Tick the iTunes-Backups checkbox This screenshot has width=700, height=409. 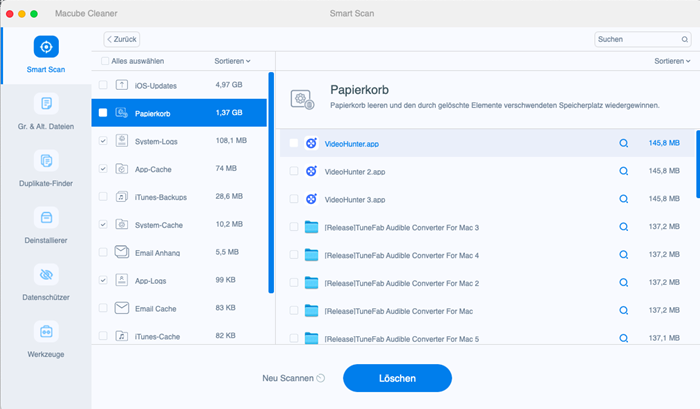pos(103,196)
